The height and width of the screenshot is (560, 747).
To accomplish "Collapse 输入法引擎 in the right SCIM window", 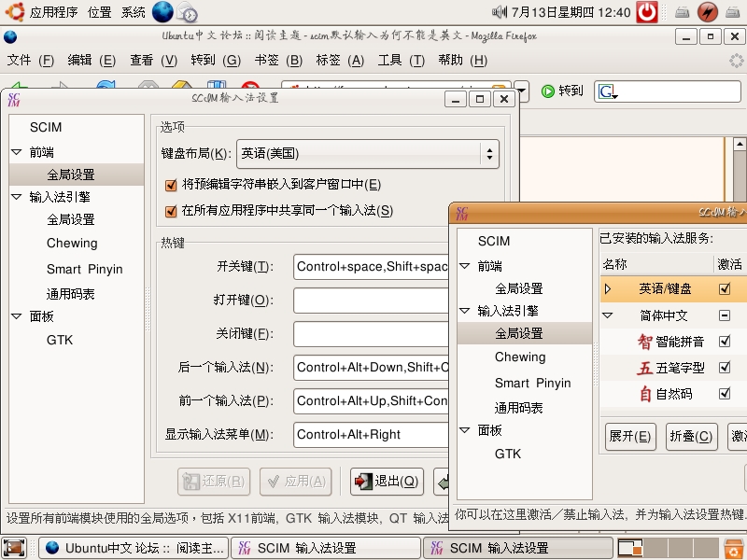I will coord(464,311).
